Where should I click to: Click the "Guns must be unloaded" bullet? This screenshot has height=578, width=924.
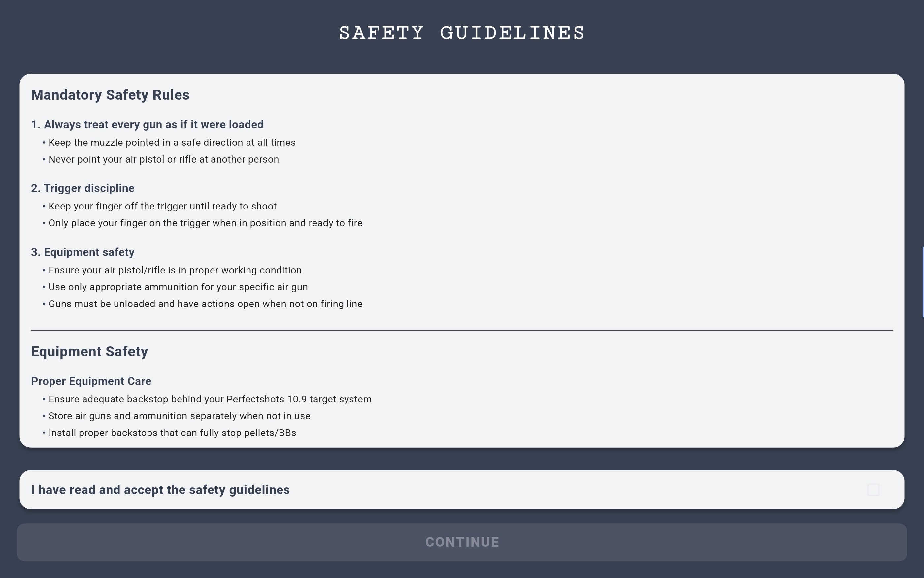pyautogui.click(x=205, y=304)
